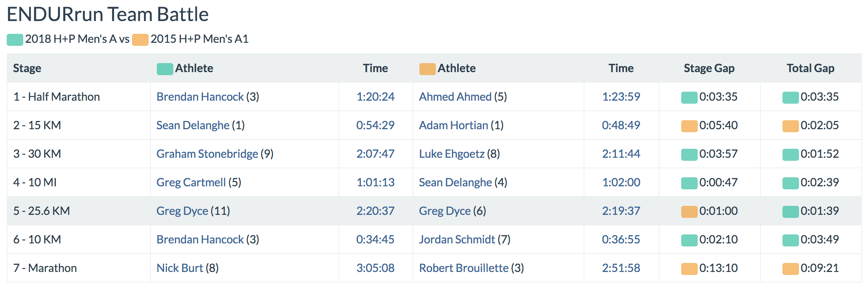Open the 0:48:49 15 KM time

[x=621, y=125]
